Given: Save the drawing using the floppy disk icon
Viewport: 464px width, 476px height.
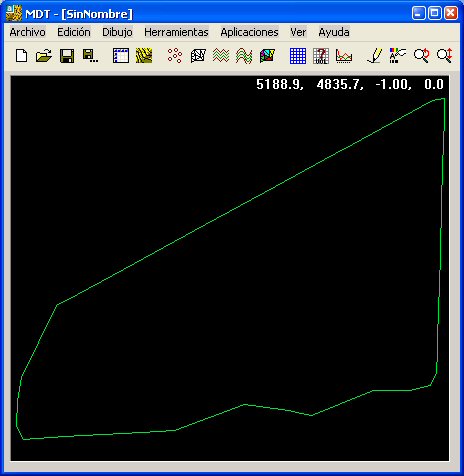Looking at the screenshot, I should 67,56.
